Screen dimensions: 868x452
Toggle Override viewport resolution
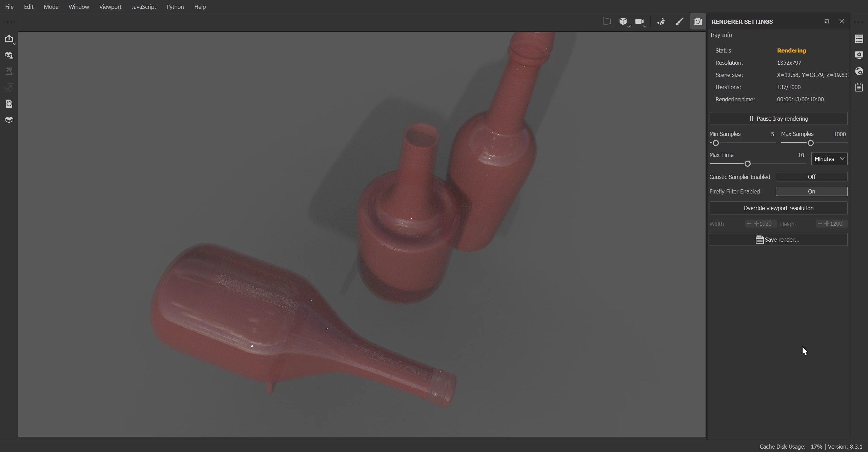point(778,208)
